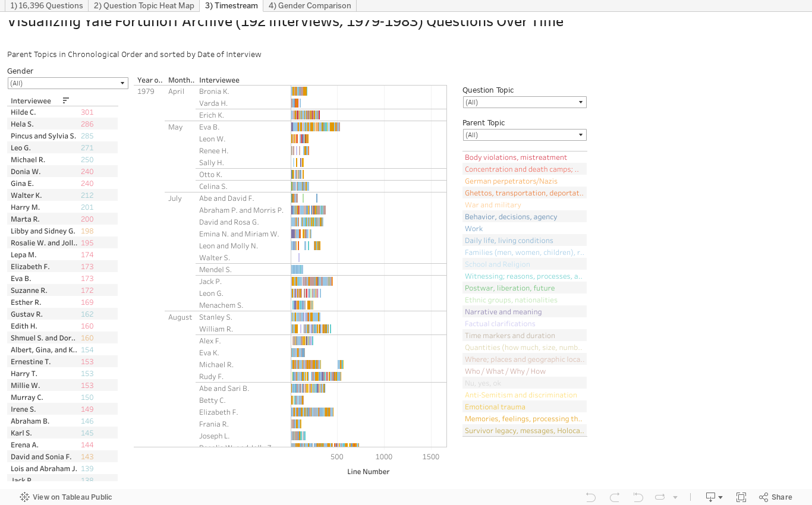Toggle the Full Screen icon

coord(741,497)
